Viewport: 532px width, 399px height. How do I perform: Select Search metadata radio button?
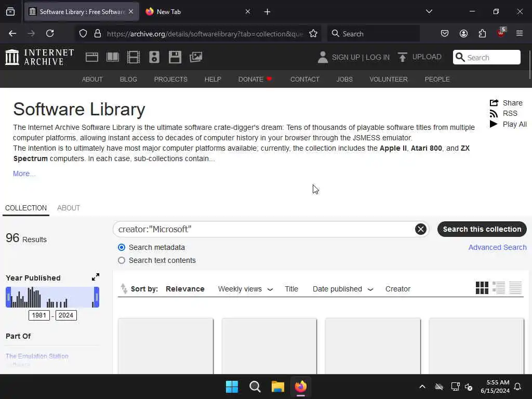click(122, 247)
